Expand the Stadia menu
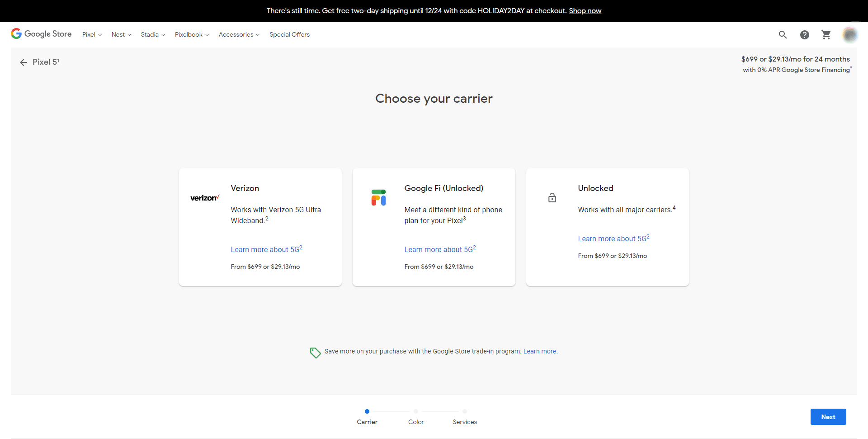Viewport: 868px width, 439px height. [x=153, y=34]
